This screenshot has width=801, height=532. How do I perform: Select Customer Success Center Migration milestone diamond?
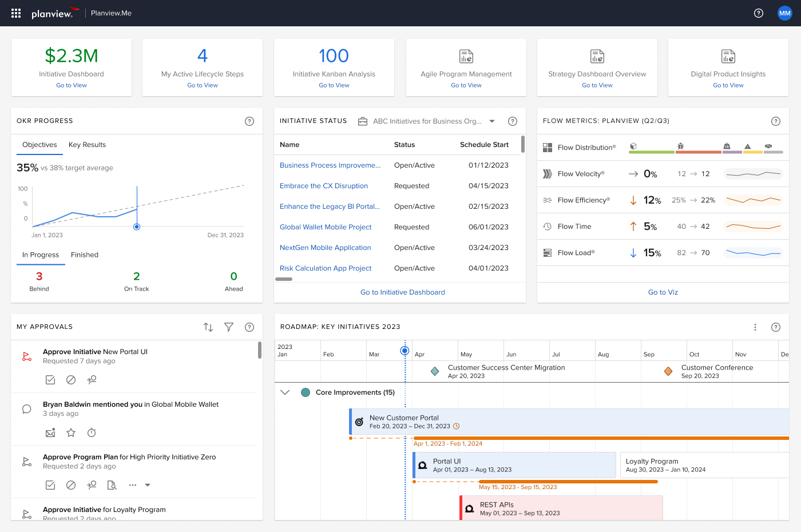point(435,372)
